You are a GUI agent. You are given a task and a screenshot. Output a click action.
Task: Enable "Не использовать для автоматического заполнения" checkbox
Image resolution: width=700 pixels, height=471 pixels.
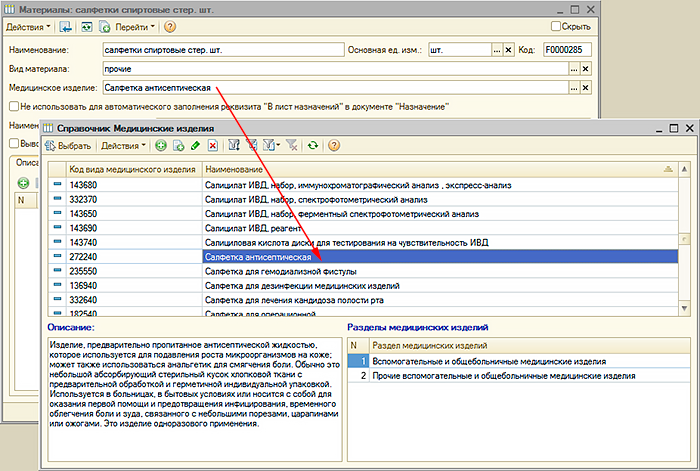click(x=13, y=106)
